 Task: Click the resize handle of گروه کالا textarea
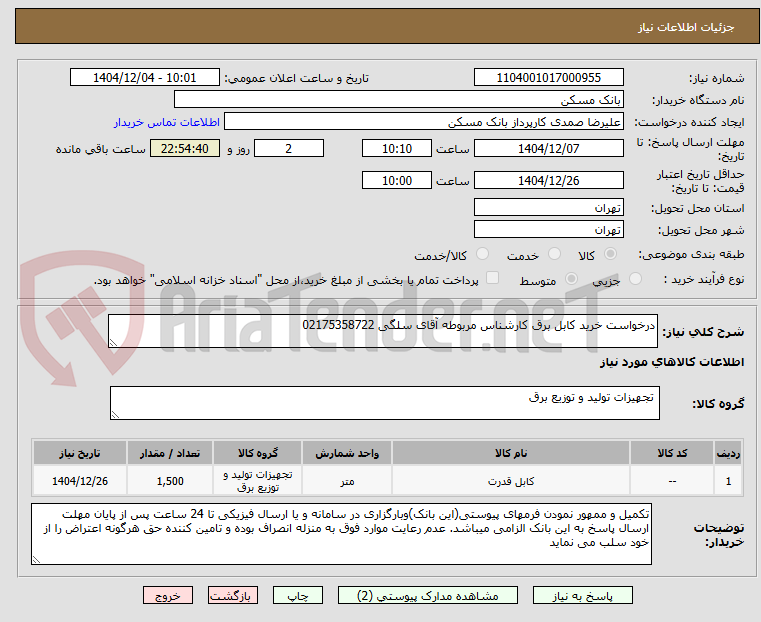116,414
